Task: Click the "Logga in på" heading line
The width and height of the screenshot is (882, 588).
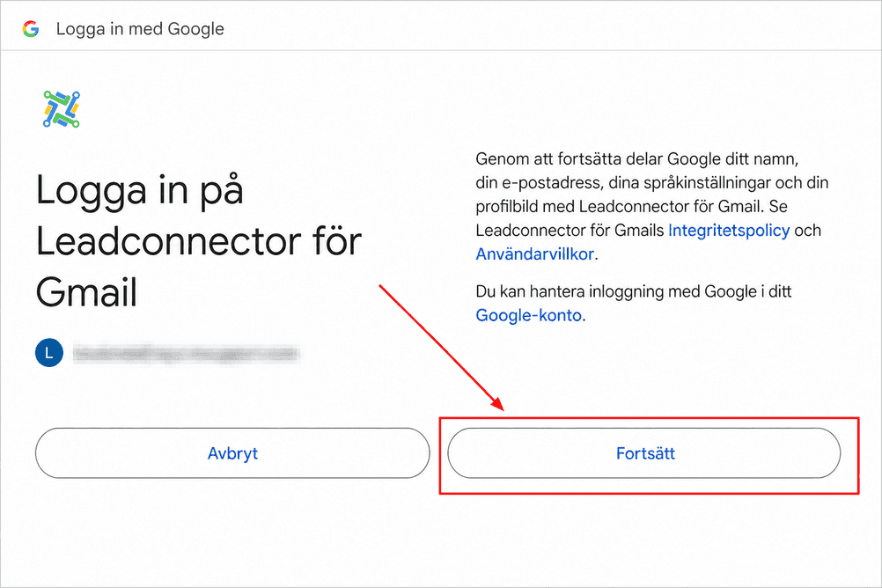Action: coord(139,191)
